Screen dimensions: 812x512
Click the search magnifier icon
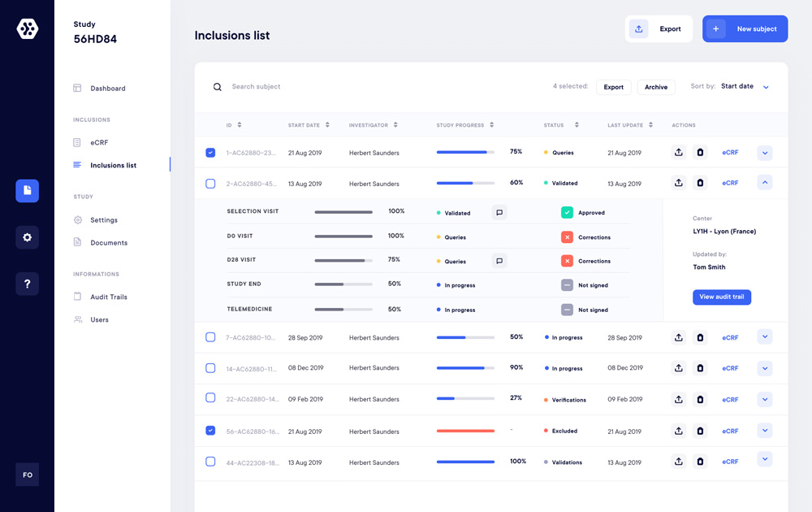click(x=218, y=87)
